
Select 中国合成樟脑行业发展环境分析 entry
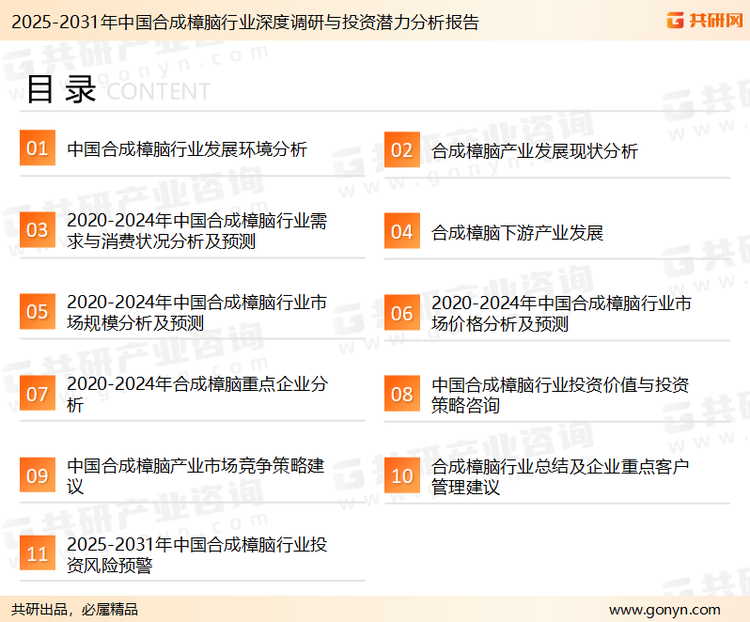(x=187, y=149)
